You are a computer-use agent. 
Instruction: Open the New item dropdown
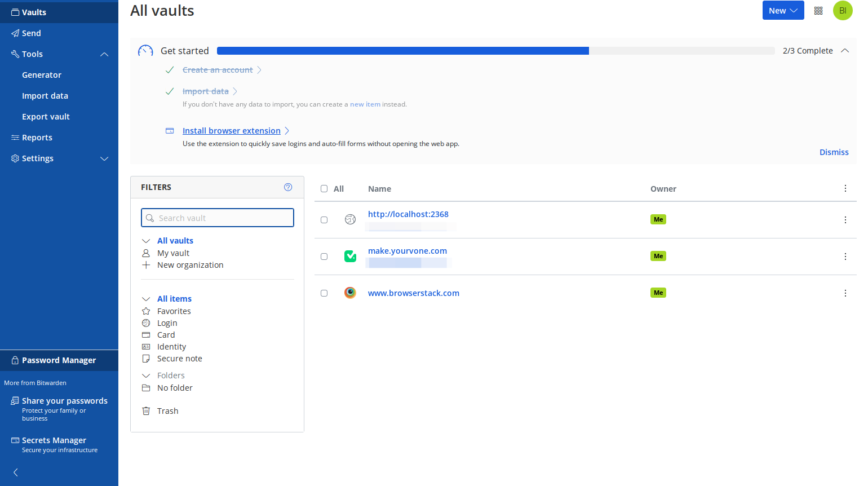tap(783, 11)
